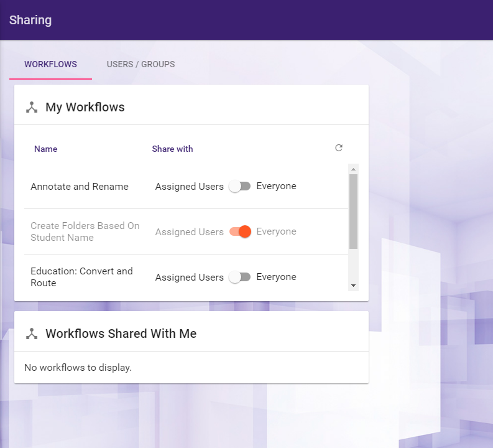Click the refresh icon in My Workflows
The width and height of the screenshot is (493, 448).
[339, 148]
